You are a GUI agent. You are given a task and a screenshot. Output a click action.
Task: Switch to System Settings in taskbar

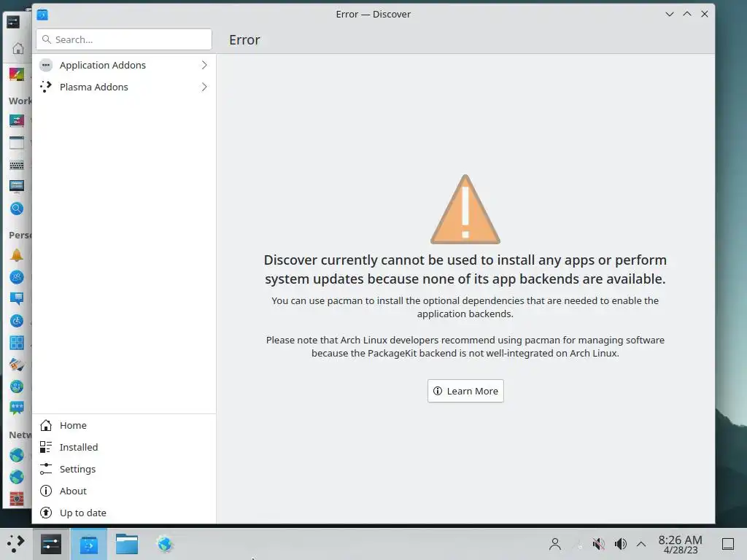tap(51, 544)
